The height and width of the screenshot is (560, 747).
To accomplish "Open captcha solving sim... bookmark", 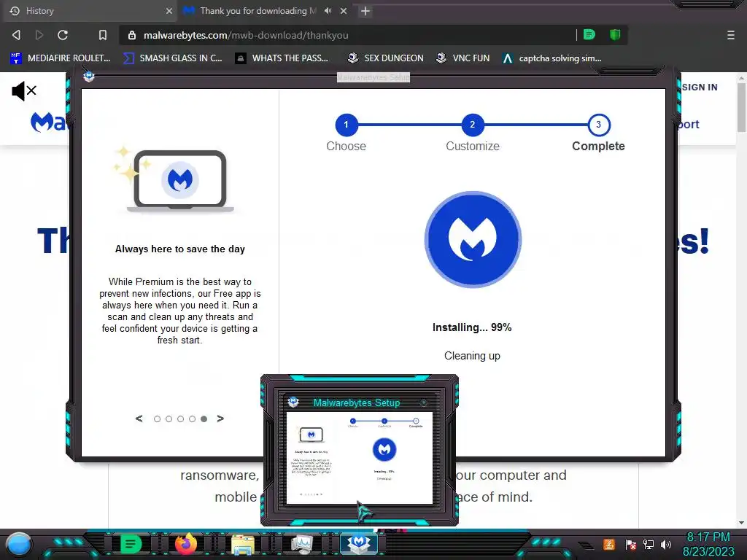I will [552, 58].
